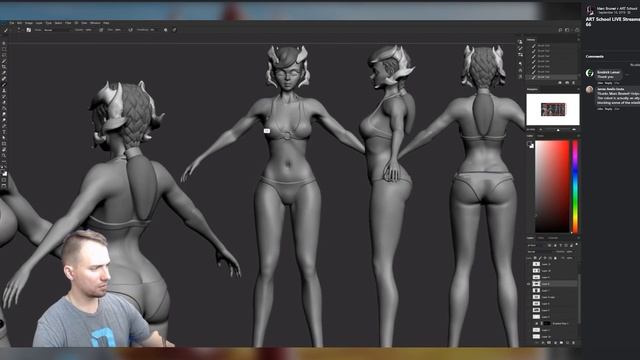Screen dimensions: 640x360
Task: Open the Image menu
Action: tap(29, 23)
